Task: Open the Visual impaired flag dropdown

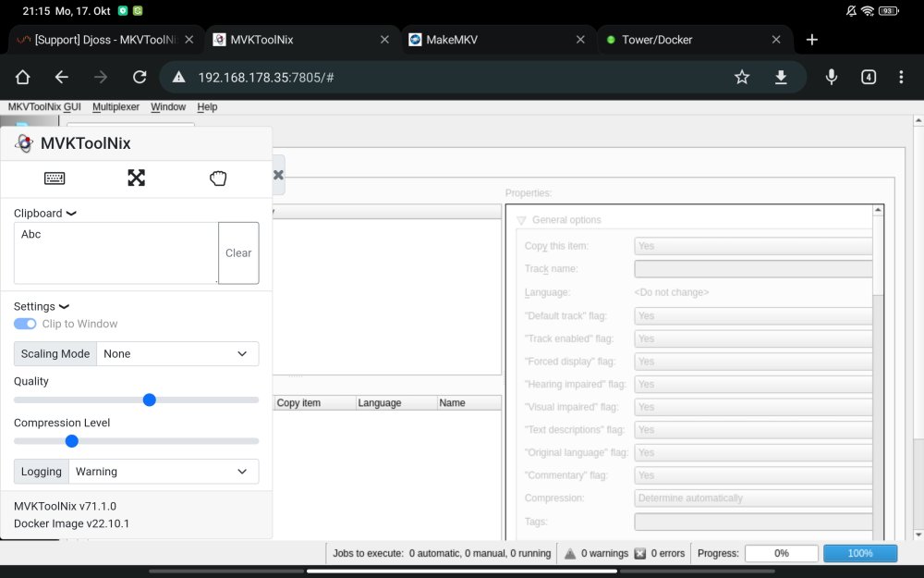Action: tap(753, 407)
